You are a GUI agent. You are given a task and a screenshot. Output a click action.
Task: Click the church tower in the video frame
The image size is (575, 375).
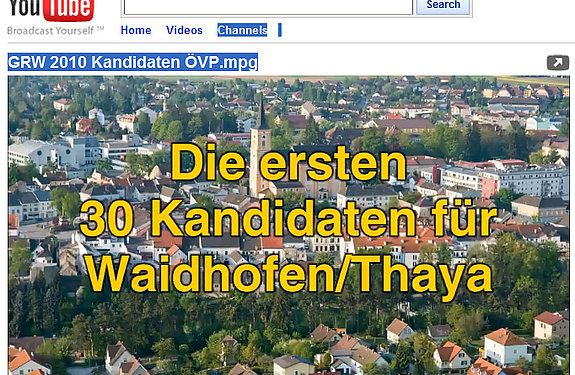coord(260,147)
